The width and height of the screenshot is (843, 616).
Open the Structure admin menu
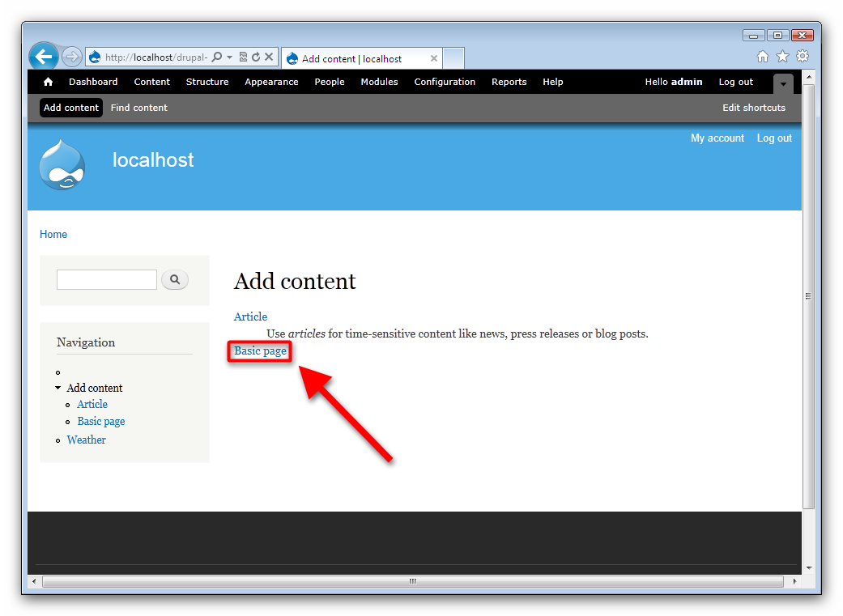207,82
